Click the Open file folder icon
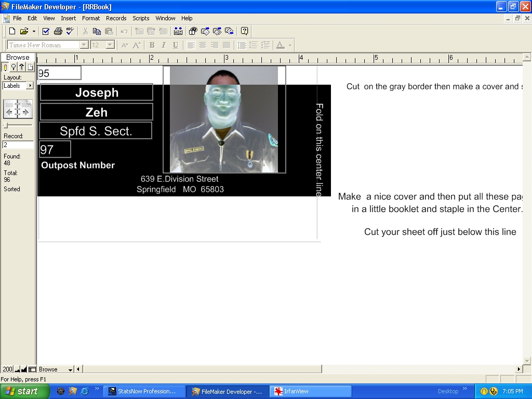 [x=24, y=31]
